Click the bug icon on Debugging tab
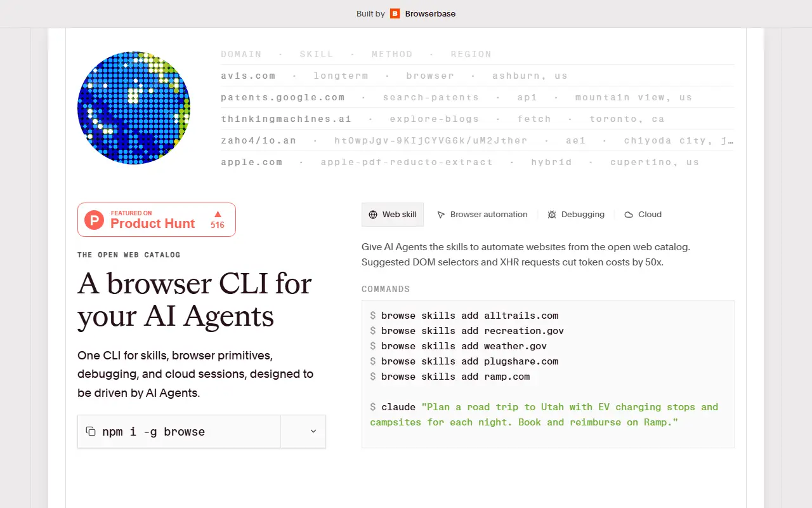812x508 pixels. [552, 215]
